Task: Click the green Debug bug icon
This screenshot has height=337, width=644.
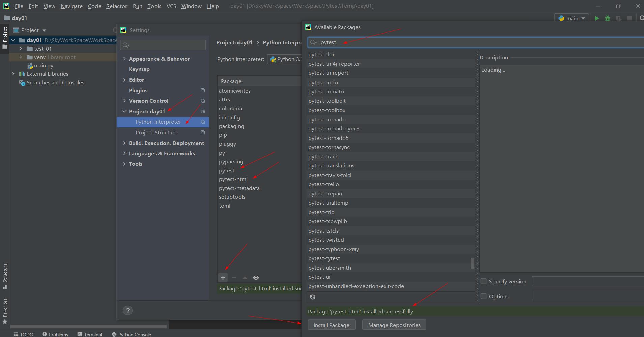Action: click(x=608, y=18)
